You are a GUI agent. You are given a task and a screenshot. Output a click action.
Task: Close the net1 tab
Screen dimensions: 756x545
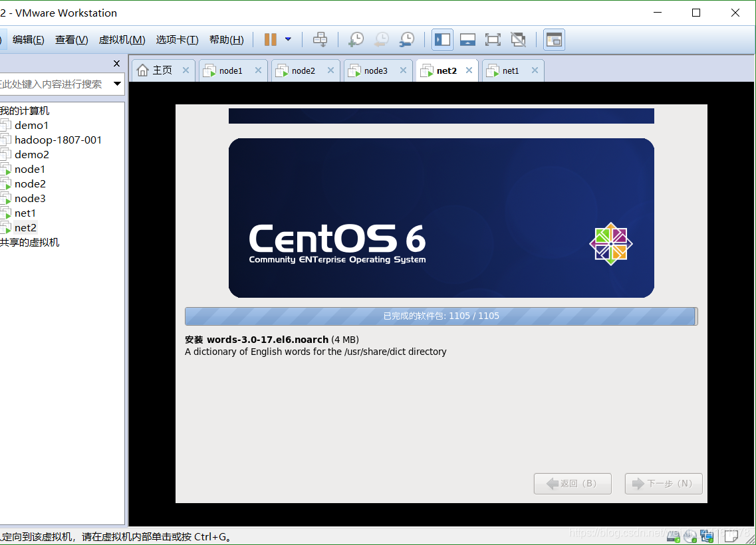[535, 70]
